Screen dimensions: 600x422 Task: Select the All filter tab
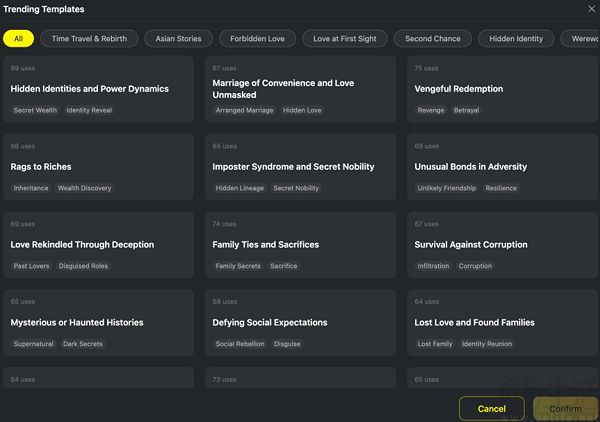(18, 39)
